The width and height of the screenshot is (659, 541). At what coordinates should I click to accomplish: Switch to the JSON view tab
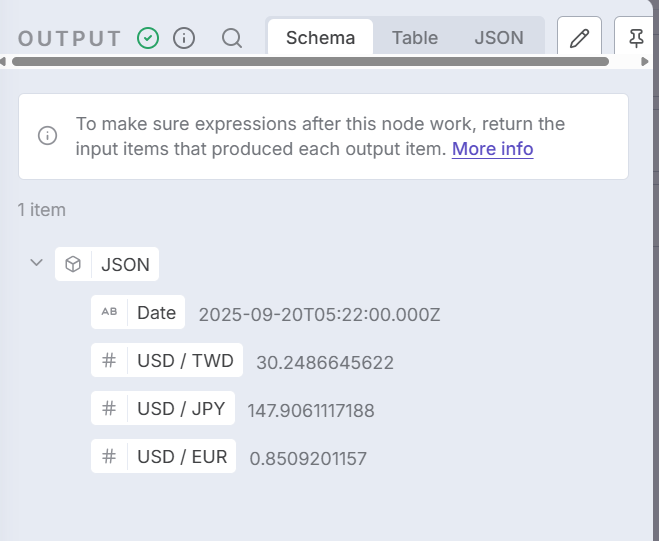coord(499,38)
